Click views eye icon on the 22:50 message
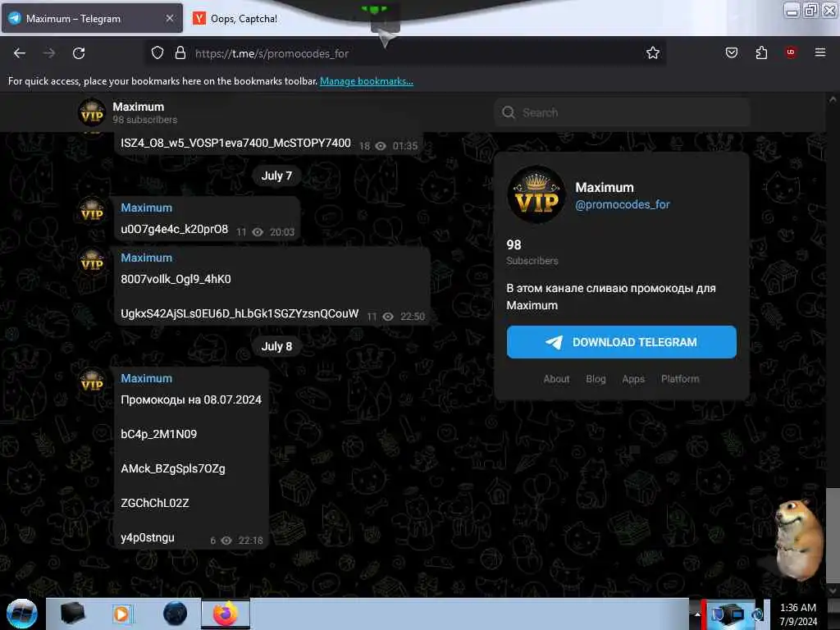 click(x=388, y=317)
